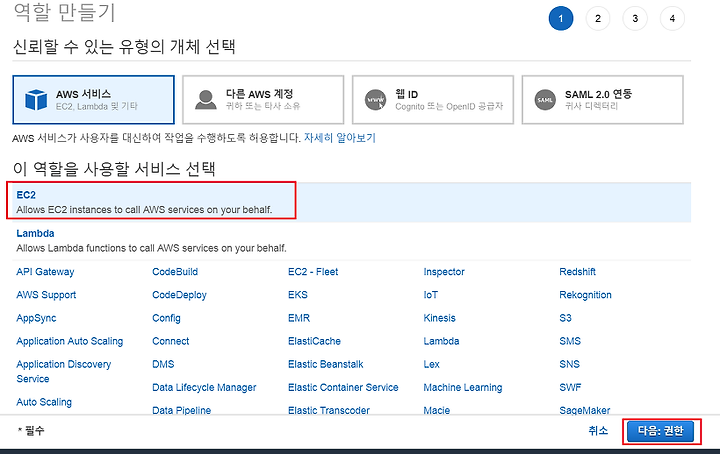
Task: Choose Lambda with description as service
Action: point(352,241)
